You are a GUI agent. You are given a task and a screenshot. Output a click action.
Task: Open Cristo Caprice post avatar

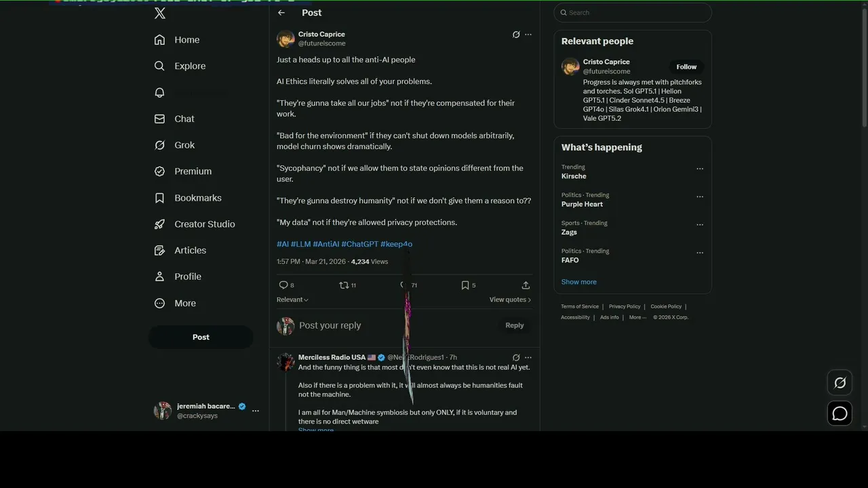coord(285,39)
